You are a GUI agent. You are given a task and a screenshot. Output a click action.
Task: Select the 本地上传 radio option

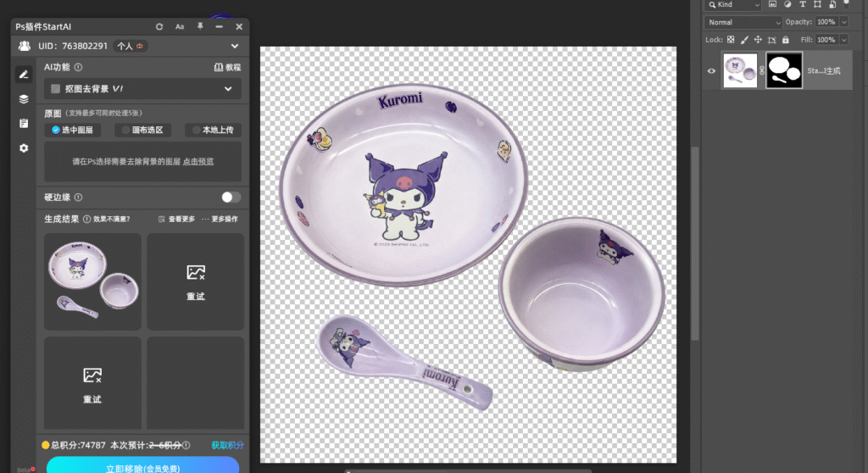pos(213,130)
